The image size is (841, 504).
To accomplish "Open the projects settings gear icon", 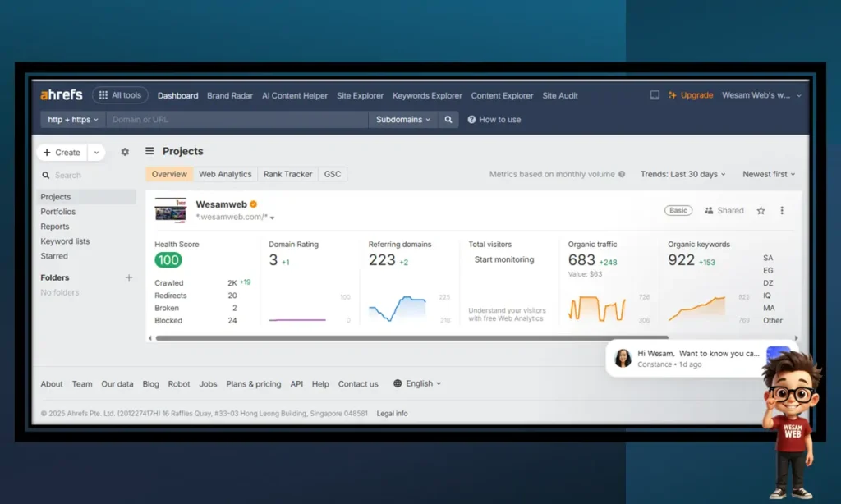I will coord(125,152).
